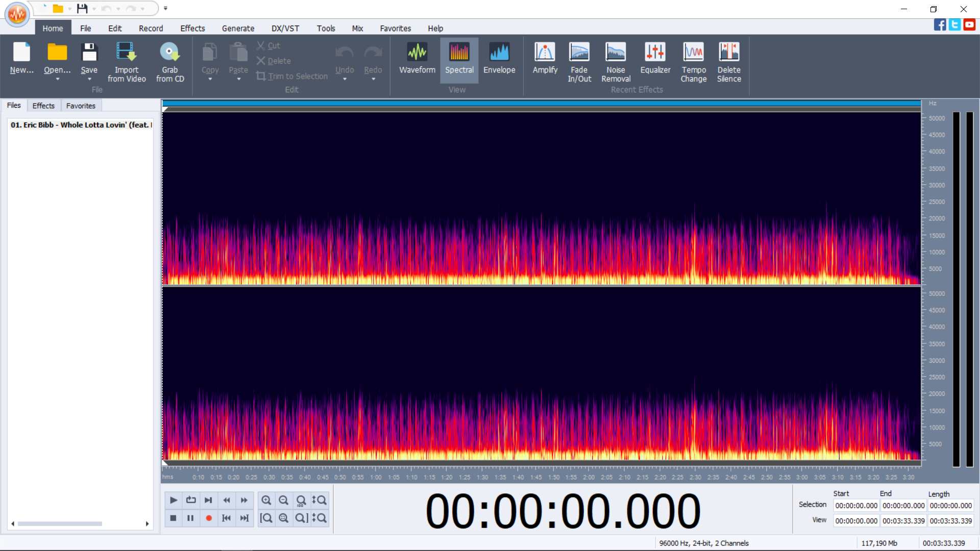Open the quick access toolbar customize arrow
Screen dimensions: 980x551
(165, 8)
